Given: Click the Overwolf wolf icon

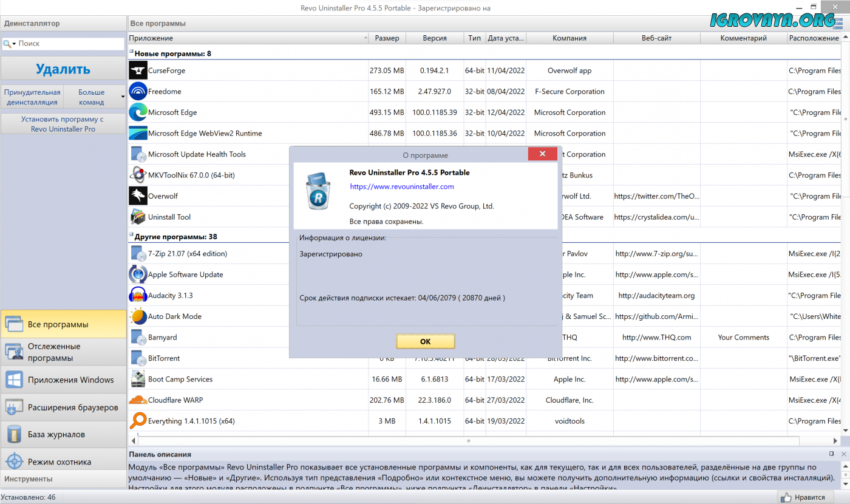Looking at the screenshot, I should pyautogui.click(x=138, y=196).
